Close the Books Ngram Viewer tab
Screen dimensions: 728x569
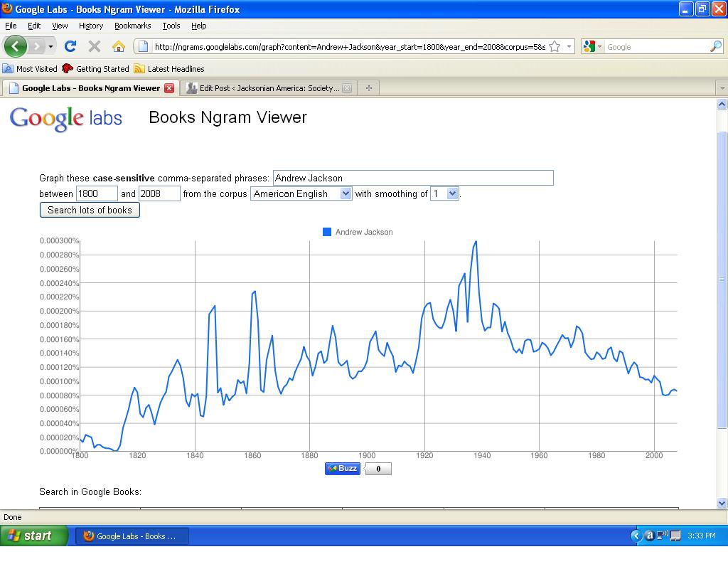169,88
